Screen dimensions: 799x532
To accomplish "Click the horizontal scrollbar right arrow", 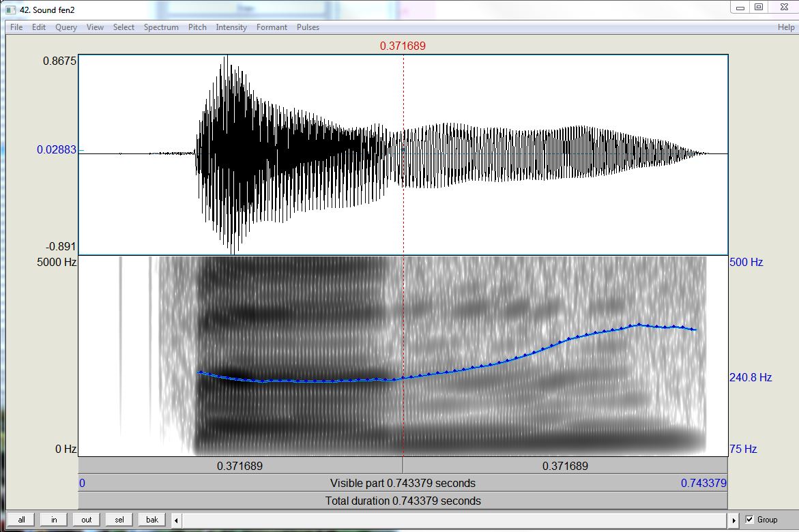I will (x=733, y=520).
